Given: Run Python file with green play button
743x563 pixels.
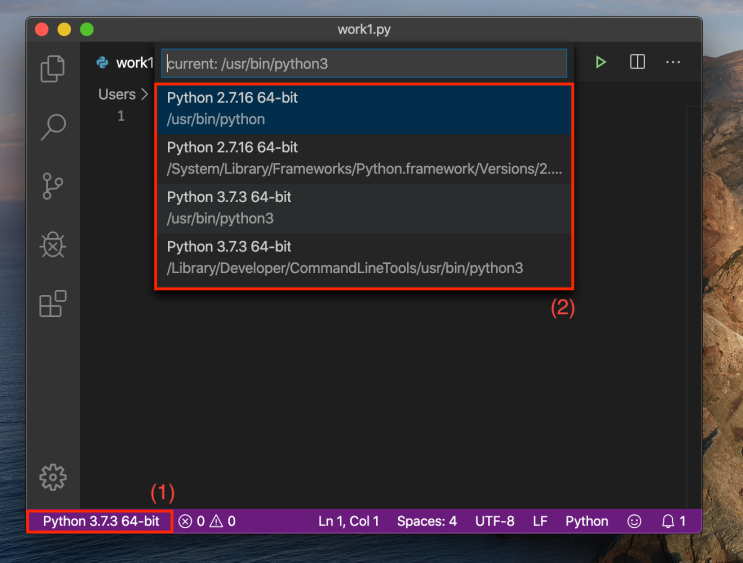Looking at the screenshot, I should coord(600,62).
